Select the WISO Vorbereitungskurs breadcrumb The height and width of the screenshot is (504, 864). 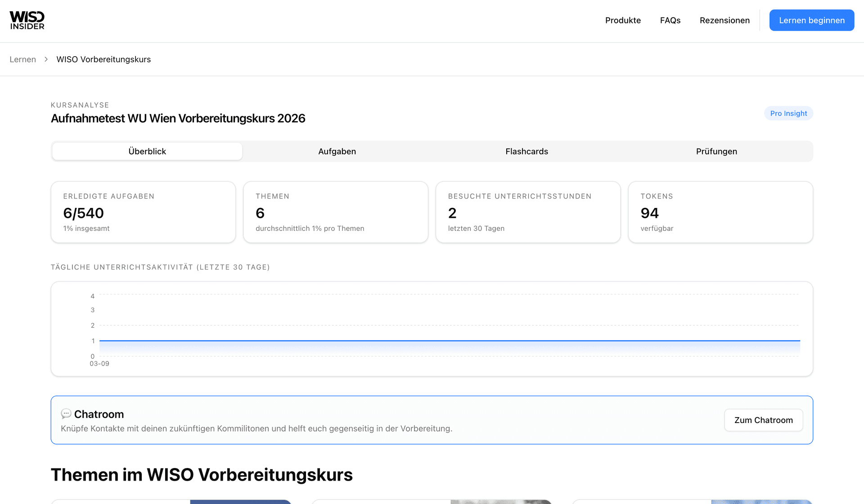103,59
